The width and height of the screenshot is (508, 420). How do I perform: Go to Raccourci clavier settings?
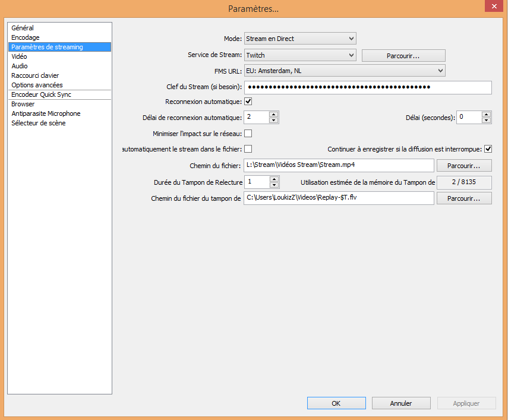(59, 75)
